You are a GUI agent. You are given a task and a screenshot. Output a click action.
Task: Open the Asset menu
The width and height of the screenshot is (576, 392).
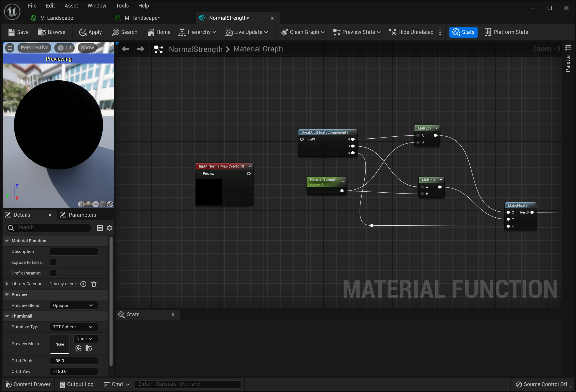pyautogui.click(x=71, y=6)
